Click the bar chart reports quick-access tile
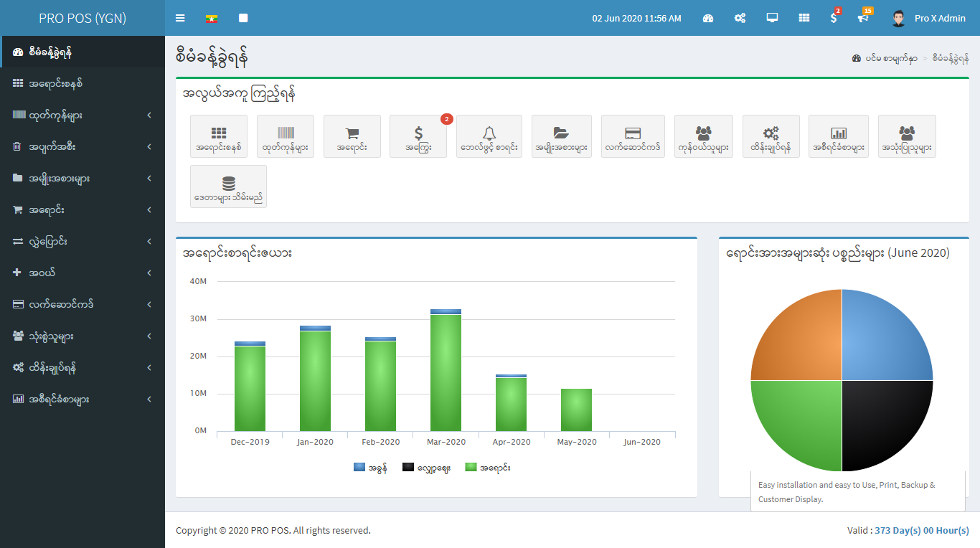Screen dimensions: 980x548 pyautogui.click(x=839, y=136)
